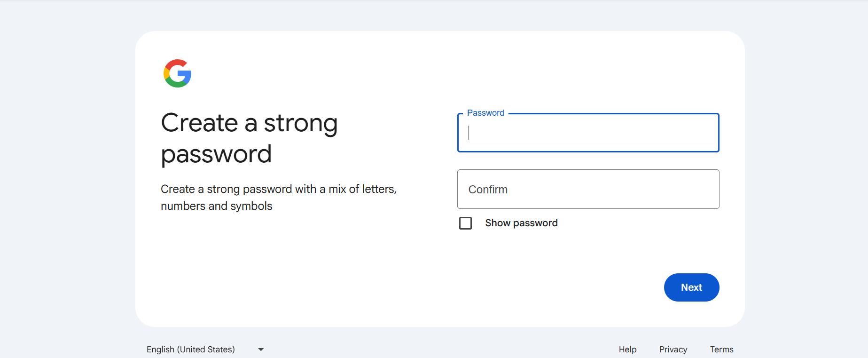Click the word "strong" in the heading
The width and height of the screenshot is (868, 358).
[300, 123]
